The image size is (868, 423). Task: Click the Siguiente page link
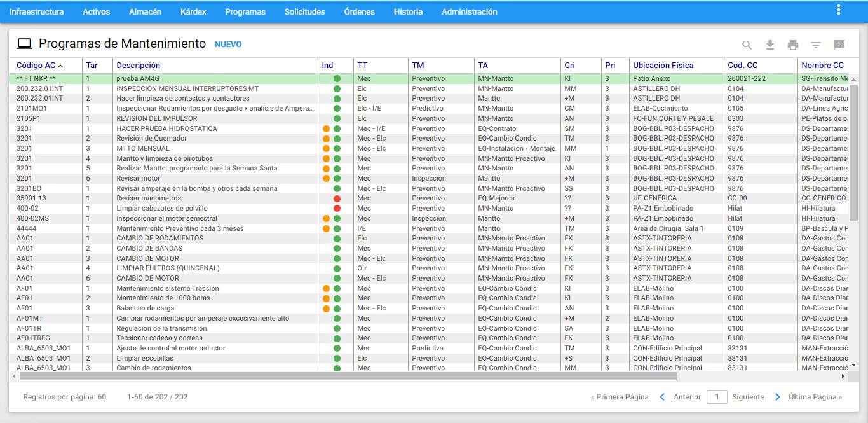coord(748,397)
